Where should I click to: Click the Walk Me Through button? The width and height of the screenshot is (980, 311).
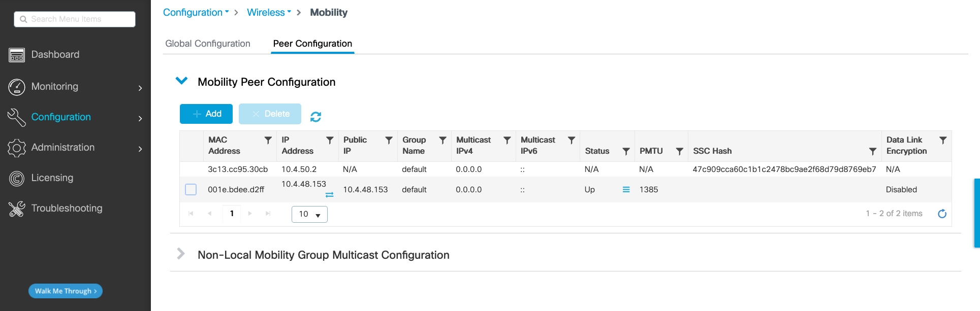tap(66, 291)
